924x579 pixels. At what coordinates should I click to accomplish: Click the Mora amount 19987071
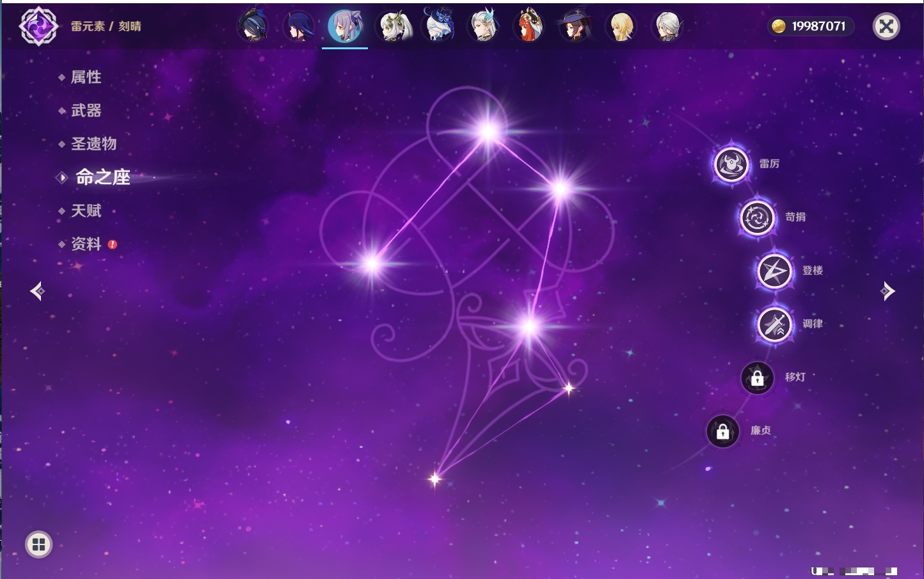[x=818, y=26]
